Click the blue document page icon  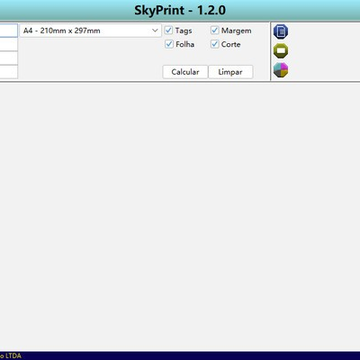tap(281, 32)
